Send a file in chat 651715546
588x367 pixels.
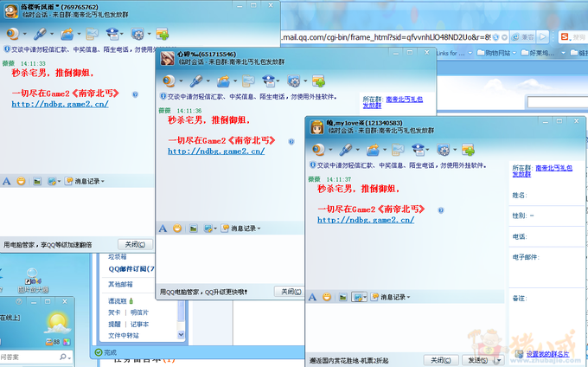tap(223, 80)
